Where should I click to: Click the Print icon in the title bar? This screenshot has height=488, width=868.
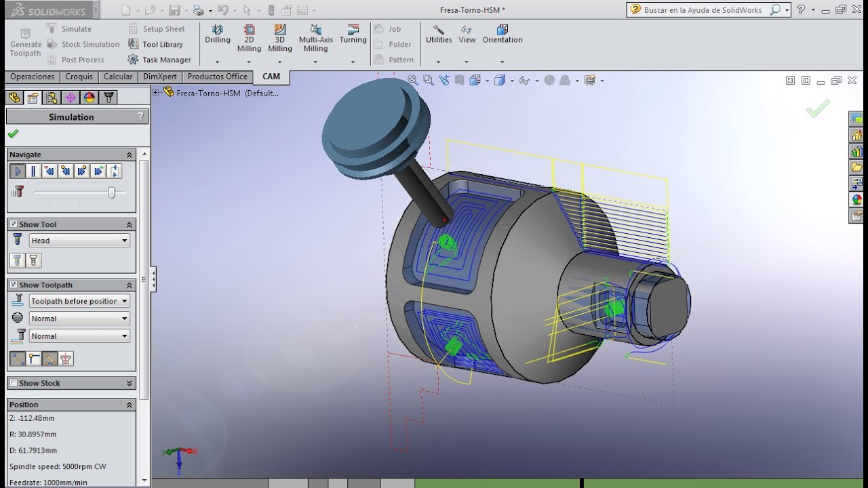(x=198, y=10)
